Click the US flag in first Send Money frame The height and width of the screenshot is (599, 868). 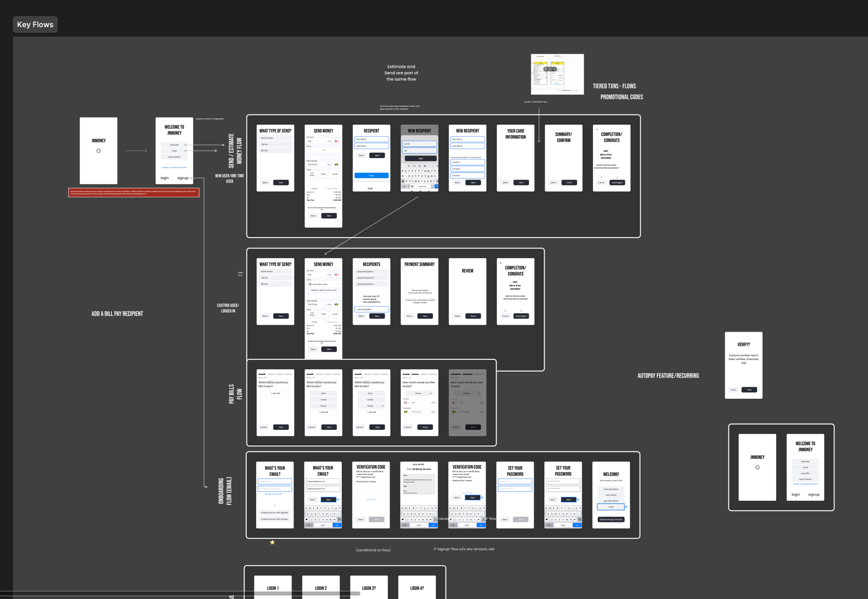[336, 141]
